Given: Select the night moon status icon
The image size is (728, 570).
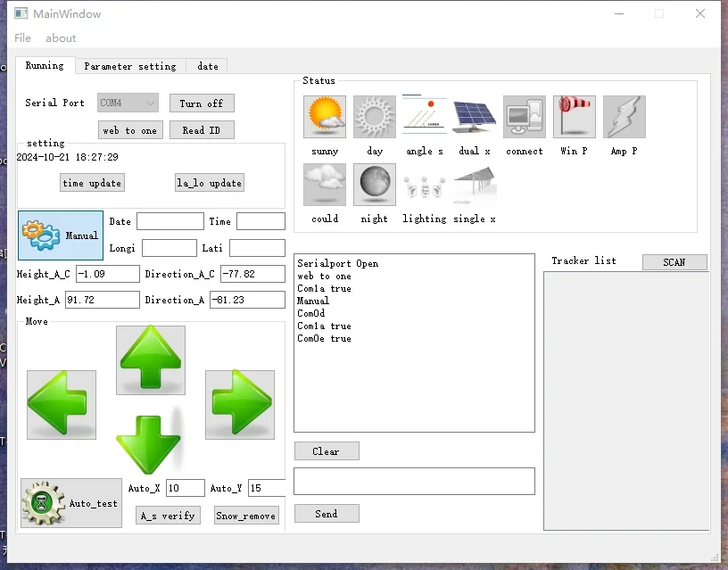Looking at the screenshot, I should [x=375, y=185].
